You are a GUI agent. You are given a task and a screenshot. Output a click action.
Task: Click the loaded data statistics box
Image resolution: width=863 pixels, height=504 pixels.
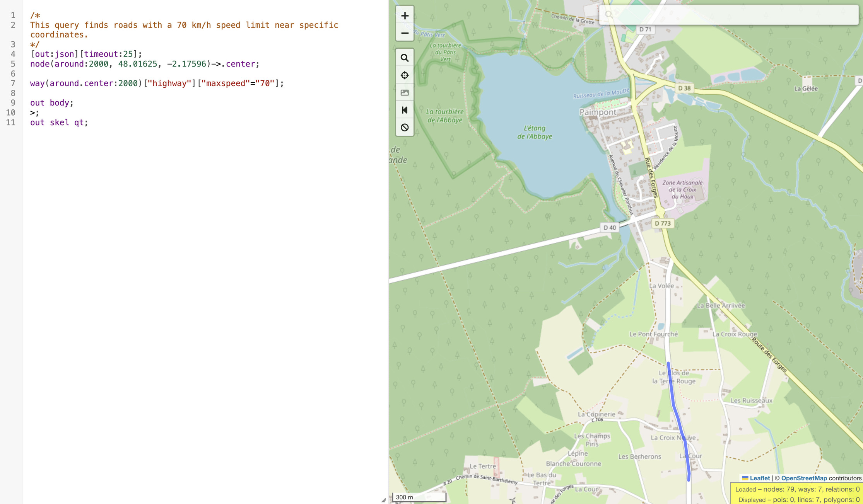(797, 494)
